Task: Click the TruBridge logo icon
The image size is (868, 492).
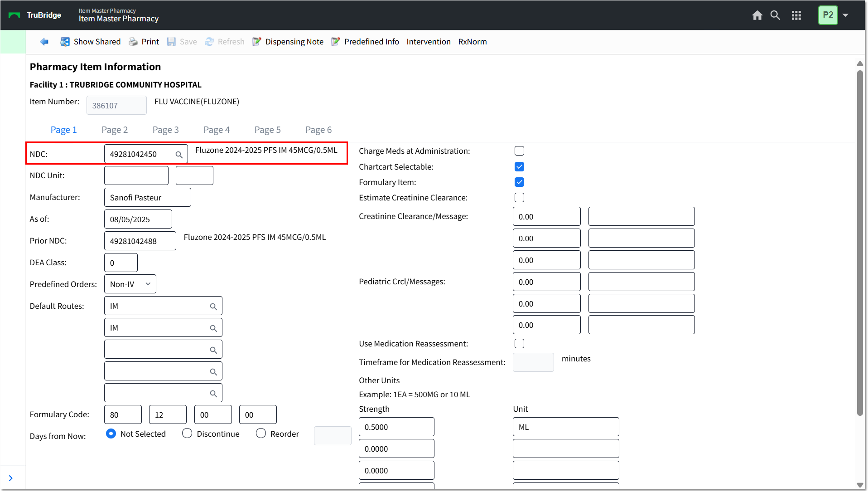Action: [14, 15]
